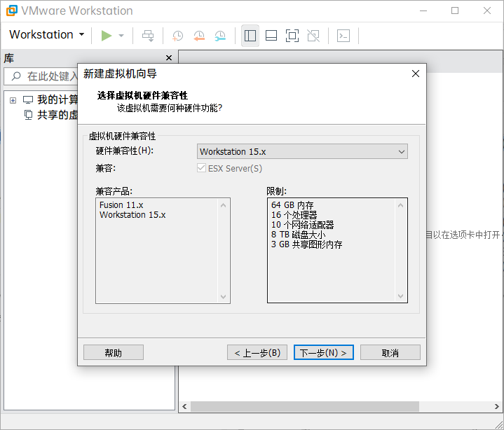This screenshot has height=430, width=504.
Task: Minimize the VMware Workstation window
Action: tap(423, 11)
